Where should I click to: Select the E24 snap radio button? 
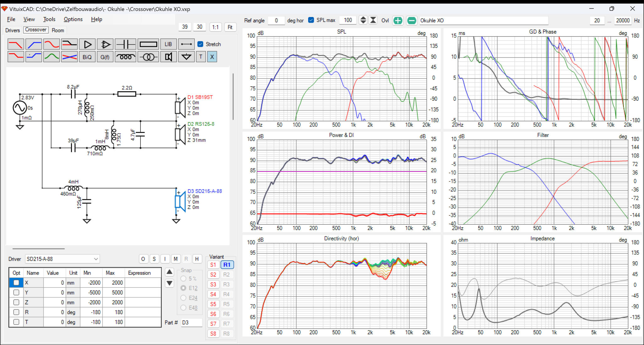[183, 298]
